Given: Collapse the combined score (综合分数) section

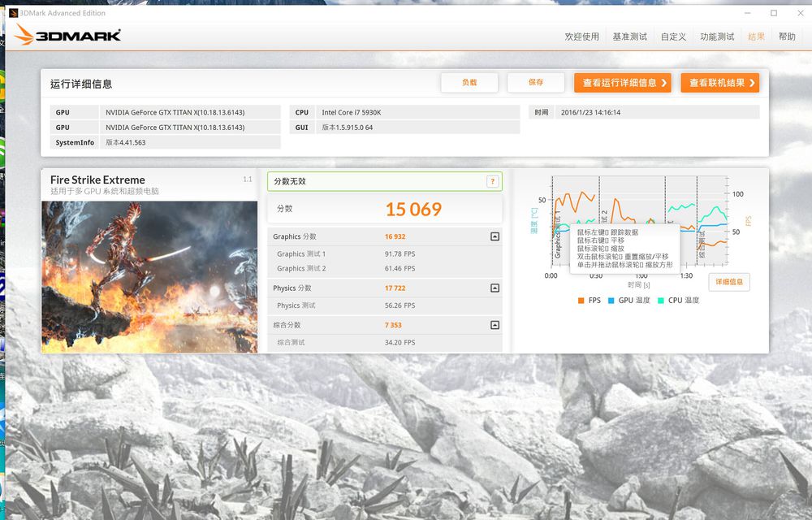Looking at the screenshot, I should point(495,325).
